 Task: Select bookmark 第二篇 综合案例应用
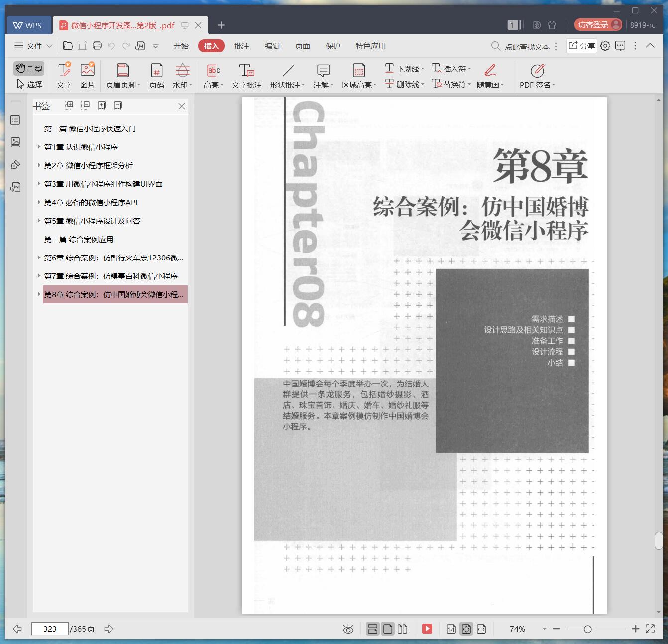coord(79,239)
